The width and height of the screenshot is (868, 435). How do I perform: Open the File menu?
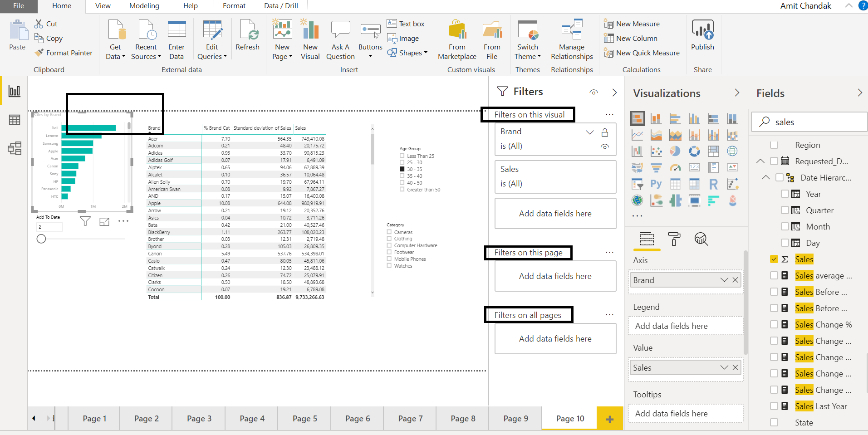[x=19, y=6]
